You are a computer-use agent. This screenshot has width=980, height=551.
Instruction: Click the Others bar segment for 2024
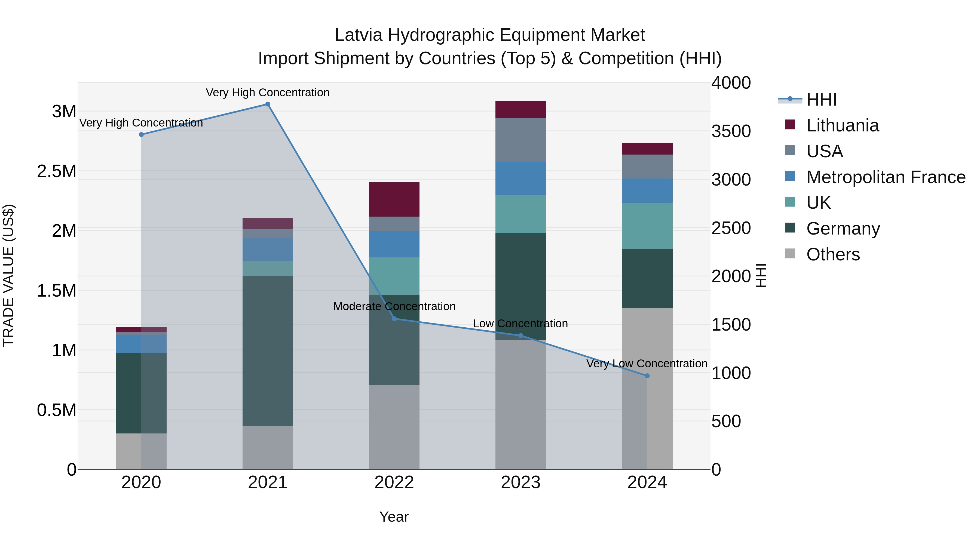pyautogui.click(x=647, y=389)
